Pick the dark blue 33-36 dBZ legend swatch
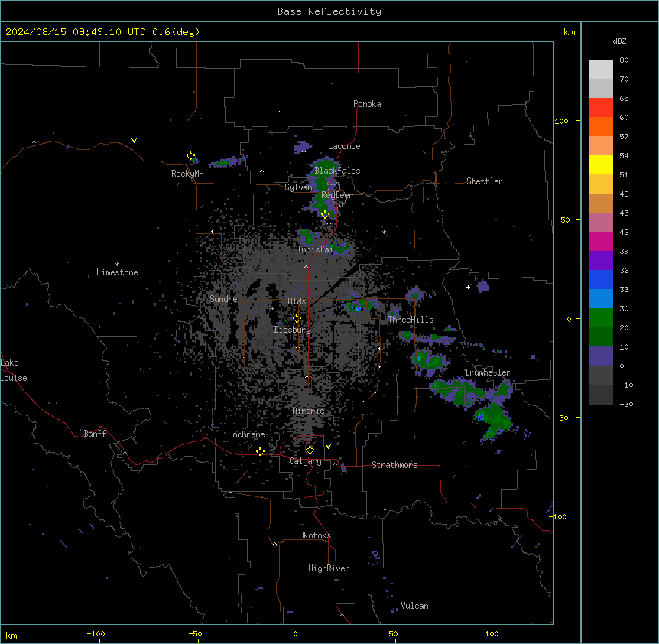This screenshot has height=644, width=659. coord(601,279)
